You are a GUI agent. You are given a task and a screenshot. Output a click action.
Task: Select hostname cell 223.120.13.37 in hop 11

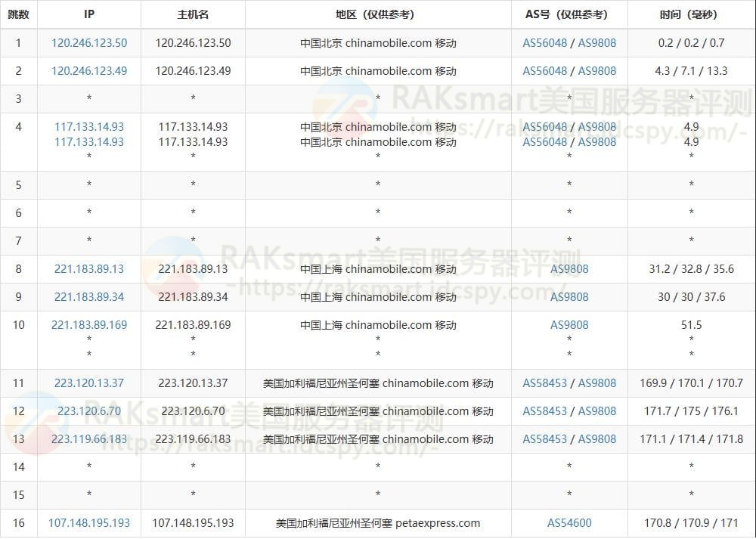(193, 383)
